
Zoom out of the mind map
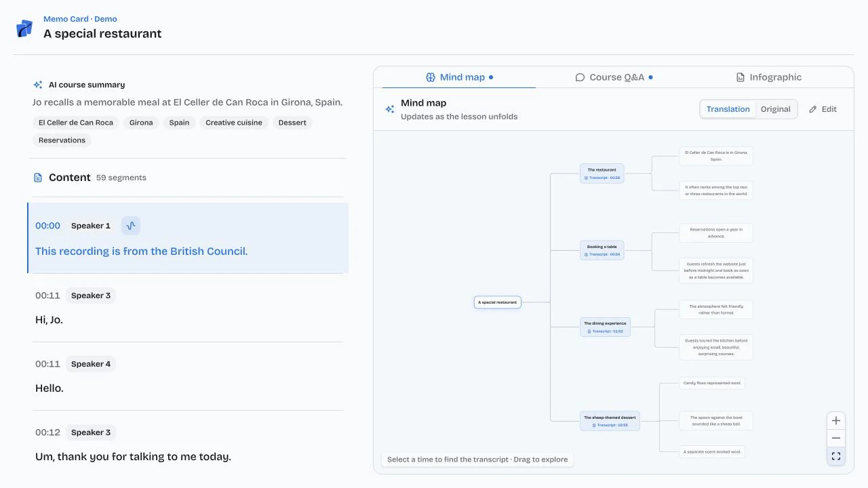coord(836,439)
